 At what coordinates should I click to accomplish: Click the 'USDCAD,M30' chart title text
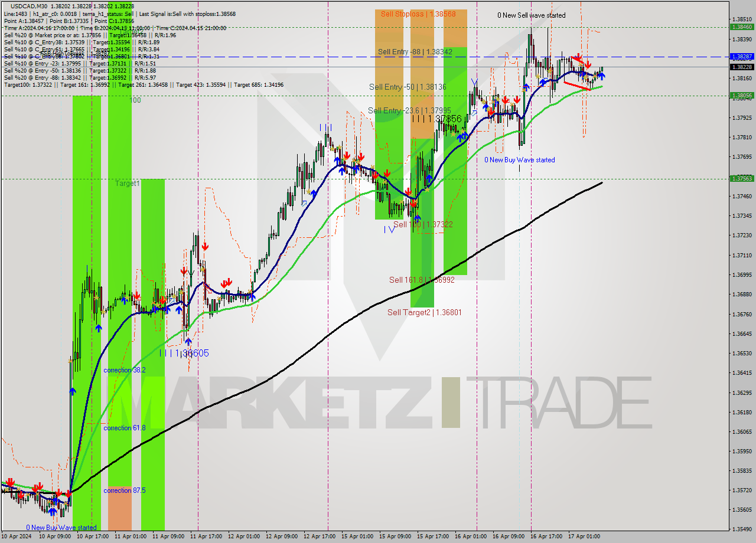tap(29, 6)
